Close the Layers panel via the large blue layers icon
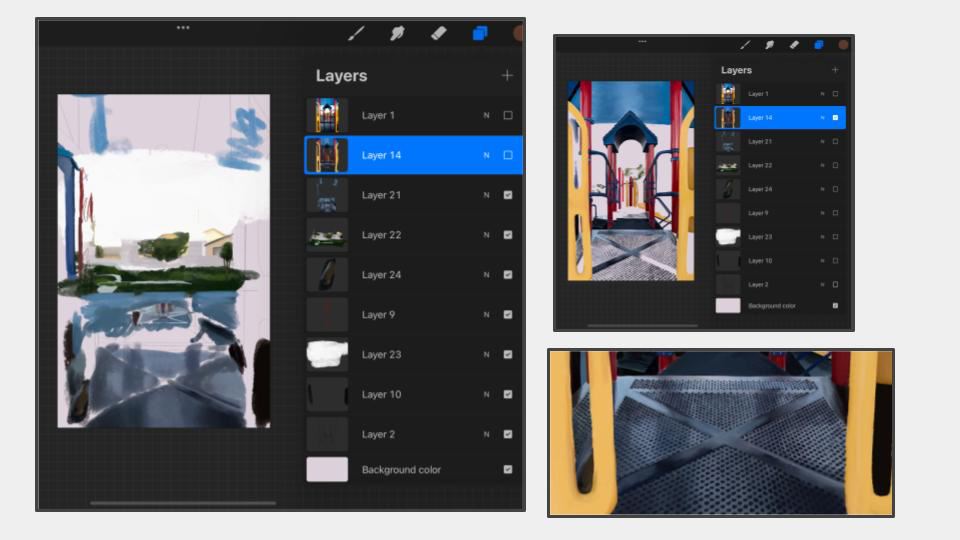 (480, 33)
